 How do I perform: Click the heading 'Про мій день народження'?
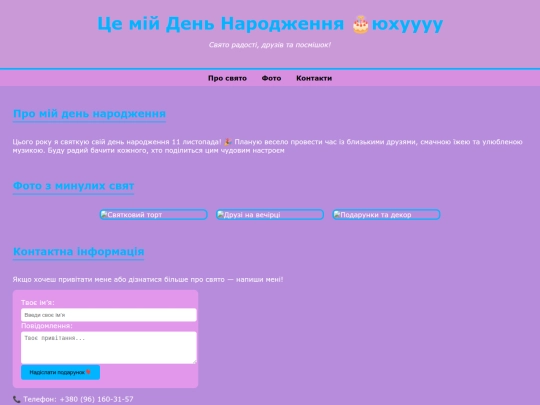tap(89, 114)
